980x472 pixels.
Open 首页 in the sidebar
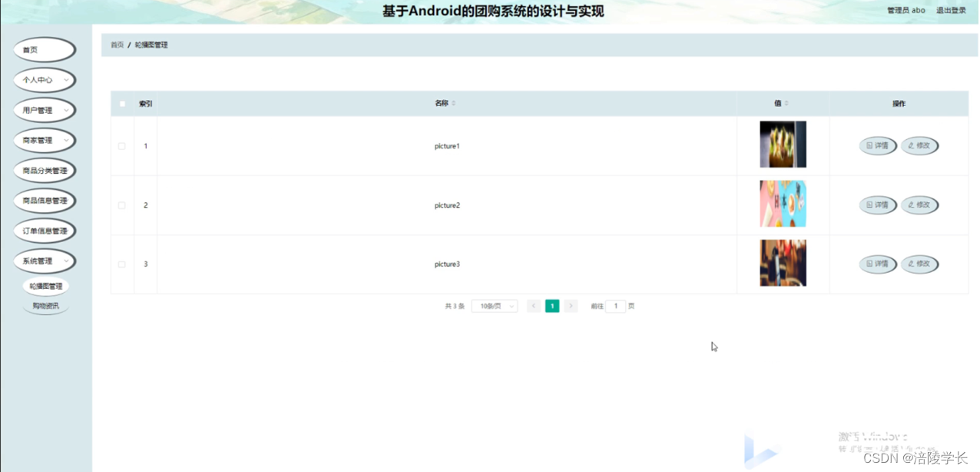tap(44, 50)
